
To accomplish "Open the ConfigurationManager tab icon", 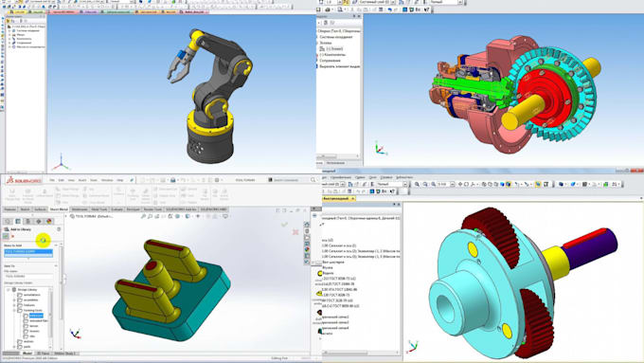I will 27,221.
